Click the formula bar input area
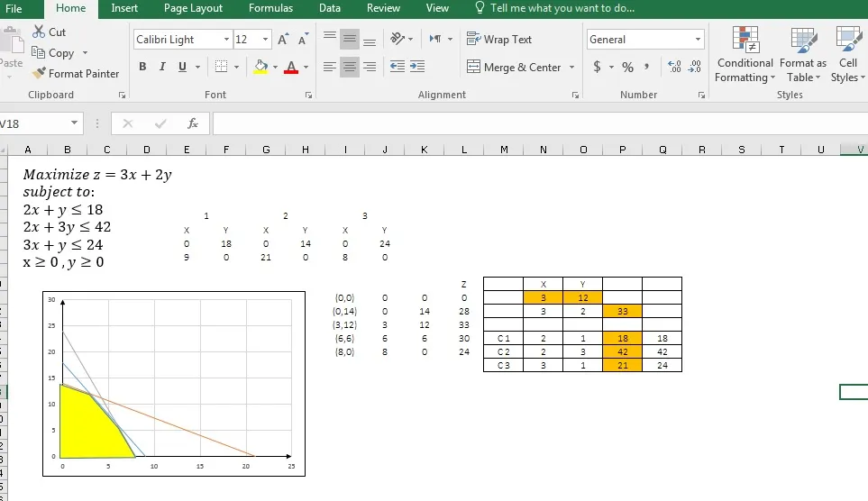This screenshot has width=868, height=501. point(540,123)
